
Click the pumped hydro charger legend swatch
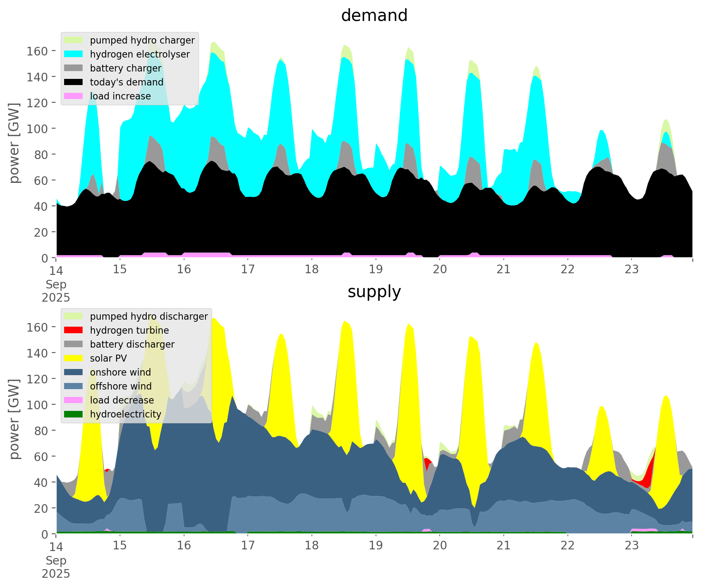[74, 40]
